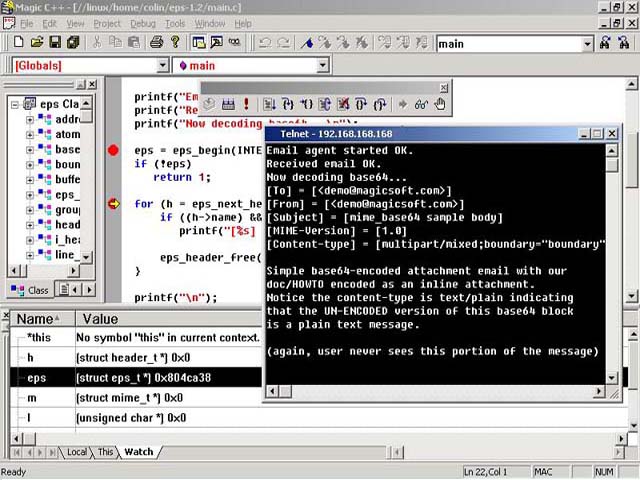This screenshot has height=480, width=640.
Task: Expand the head class tree node
Action: (x=30, y=225)
